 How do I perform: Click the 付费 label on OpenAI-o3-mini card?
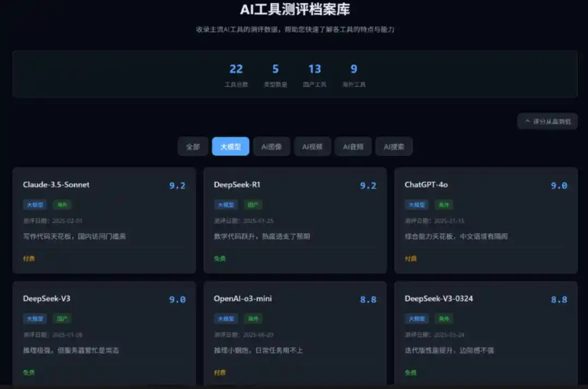click(x=220, y=373)
